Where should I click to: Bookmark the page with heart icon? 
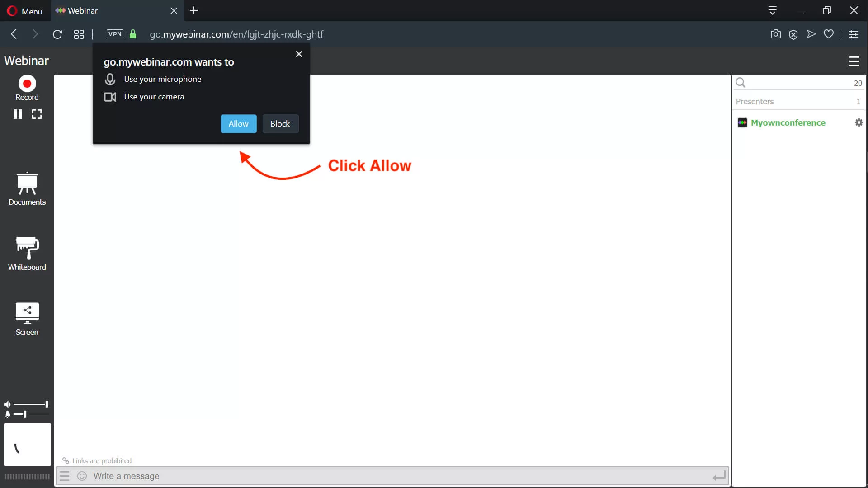(x=829, y=34)
